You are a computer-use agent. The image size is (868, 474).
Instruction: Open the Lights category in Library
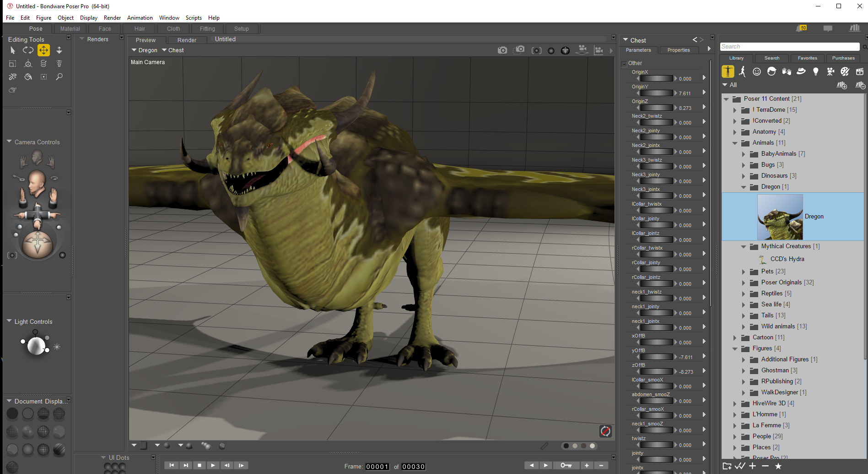[x=815, y=71]
